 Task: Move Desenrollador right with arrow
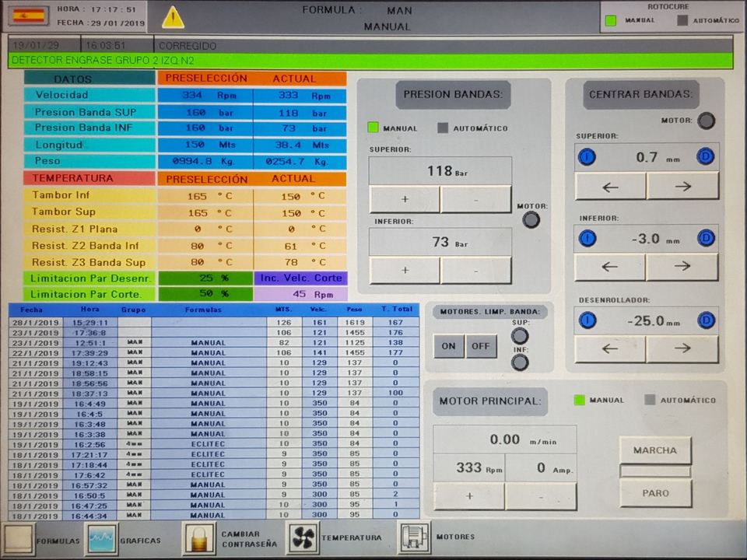pyautogui.click(x=682, y=348)
